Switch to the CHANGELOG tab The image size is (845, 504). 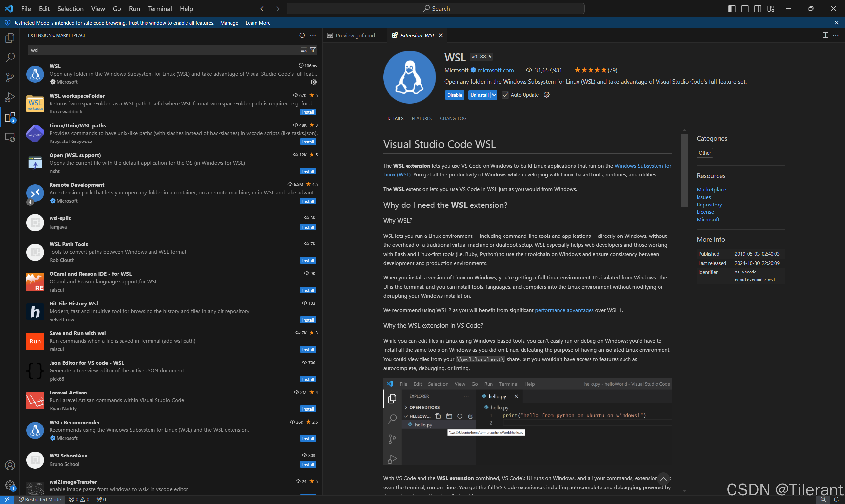coord(453,118)
